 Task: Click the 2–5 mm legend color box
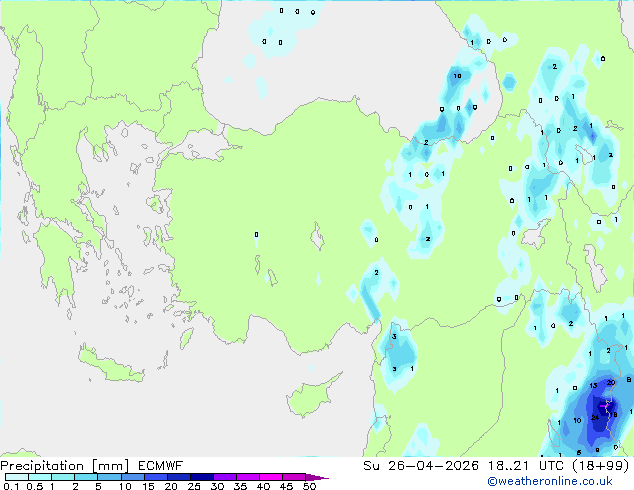86,477
